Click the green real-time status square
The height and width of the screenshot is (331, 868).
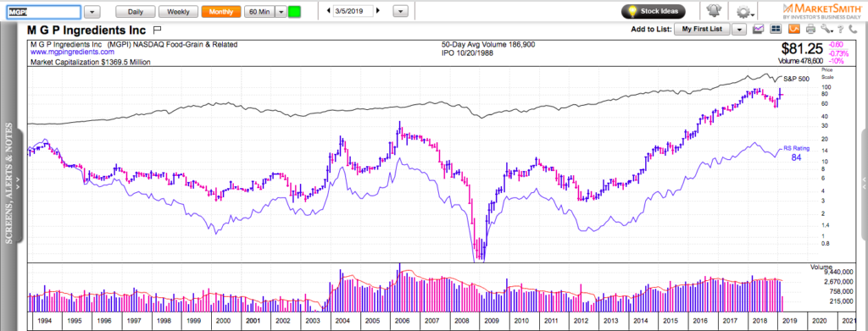click(x=294, y=12)
